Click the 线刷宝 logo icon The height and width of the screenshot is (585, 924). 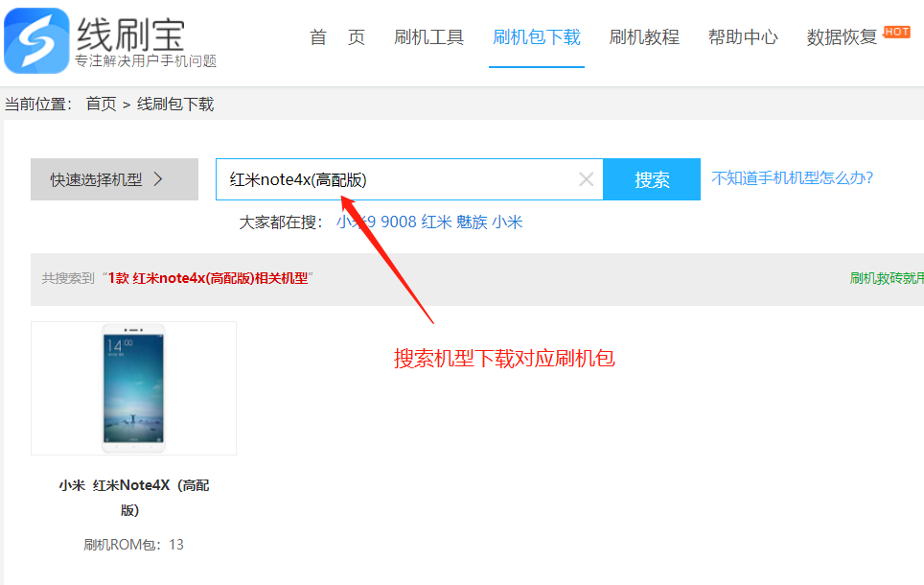pos(36,40)
